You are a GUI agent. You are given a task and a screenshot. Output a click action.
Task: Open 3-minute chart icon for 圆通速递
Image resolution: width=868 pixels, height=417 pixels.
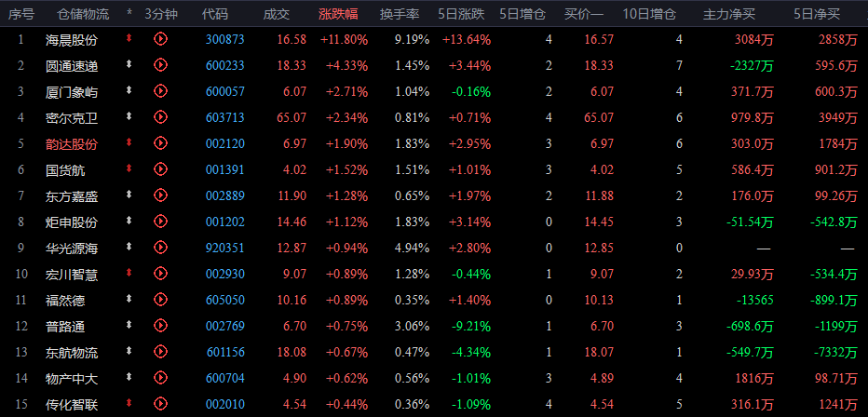(x=160, y=65)
